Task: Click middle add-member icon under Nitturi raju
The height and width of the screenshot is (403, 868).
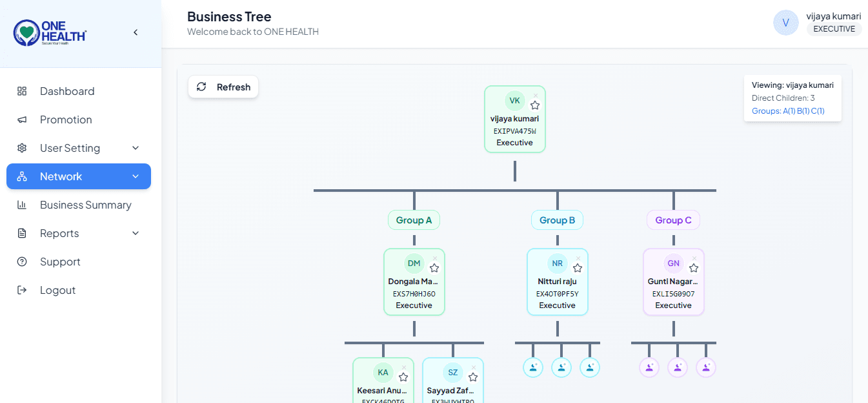Action: 561,367
